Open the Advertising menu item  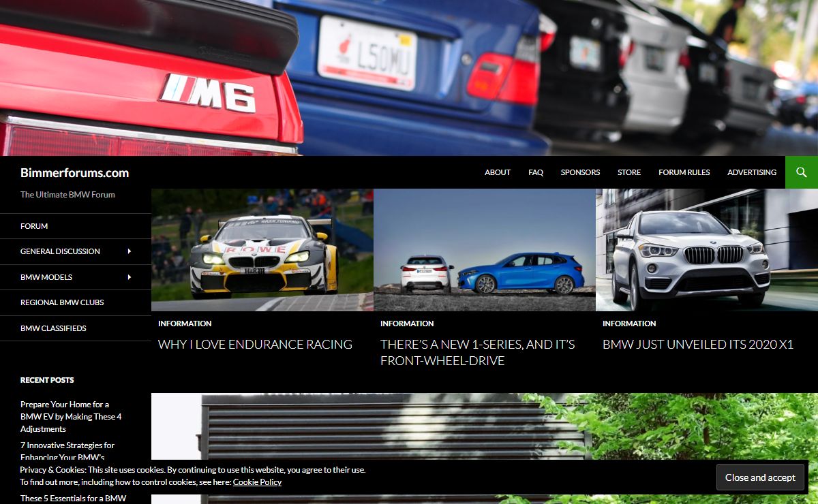tap(752, 172)
